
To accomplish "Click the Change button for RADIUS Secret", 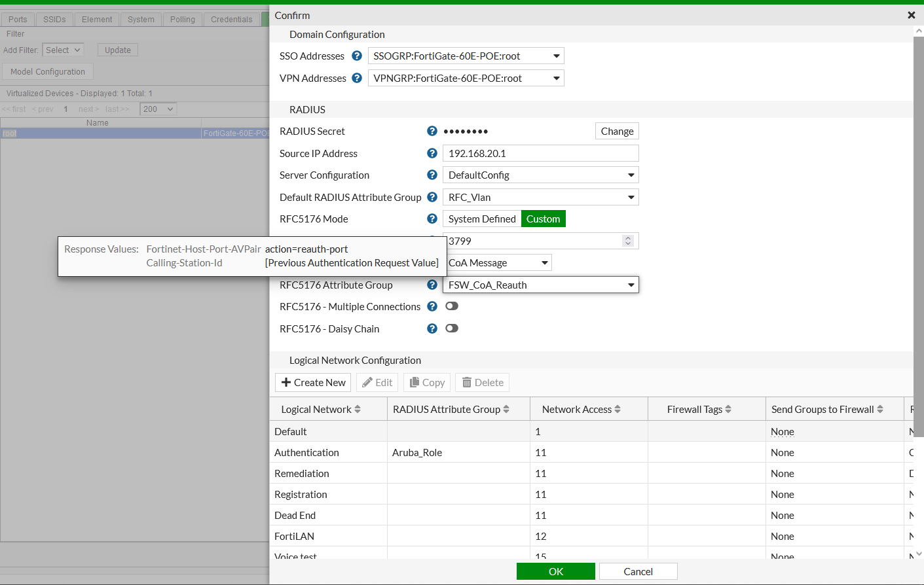I will (x=616, y=131).
